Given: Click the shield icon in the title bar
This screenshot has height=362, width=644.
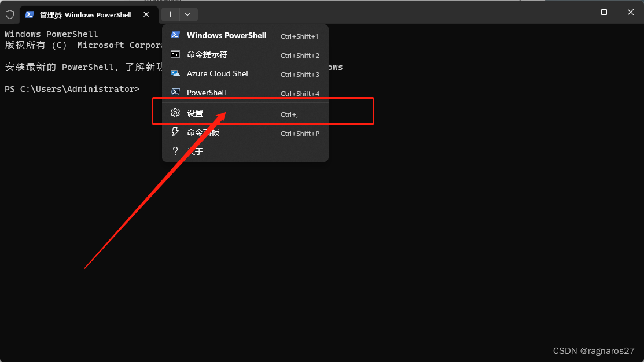Looking at the screenshot, I should point(9,14).
